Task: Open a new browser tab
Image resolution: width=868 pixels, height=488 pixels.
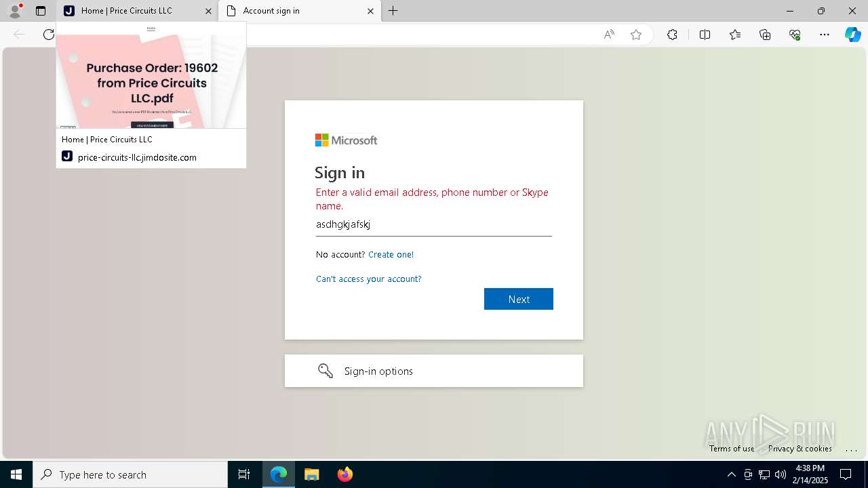Action: [x=393, y=11]
